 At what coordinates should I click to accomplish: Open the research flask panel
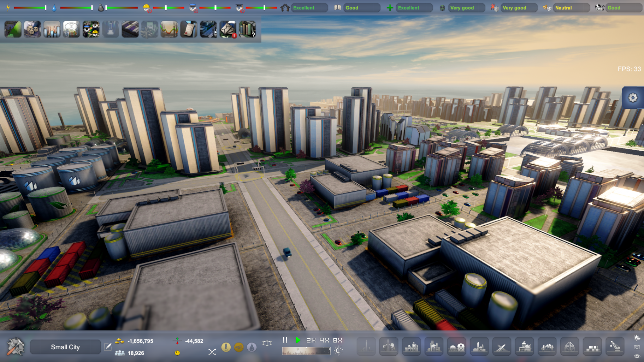(x=111, y=29)
